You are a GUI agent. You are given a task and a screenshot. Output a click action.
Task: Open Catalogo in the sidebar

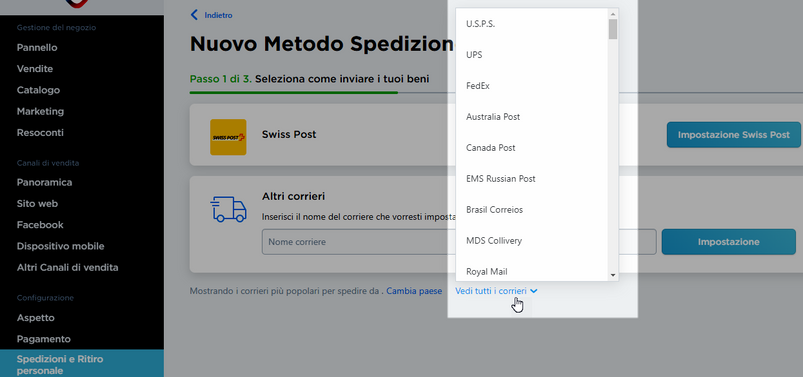(x=38, y=90)
